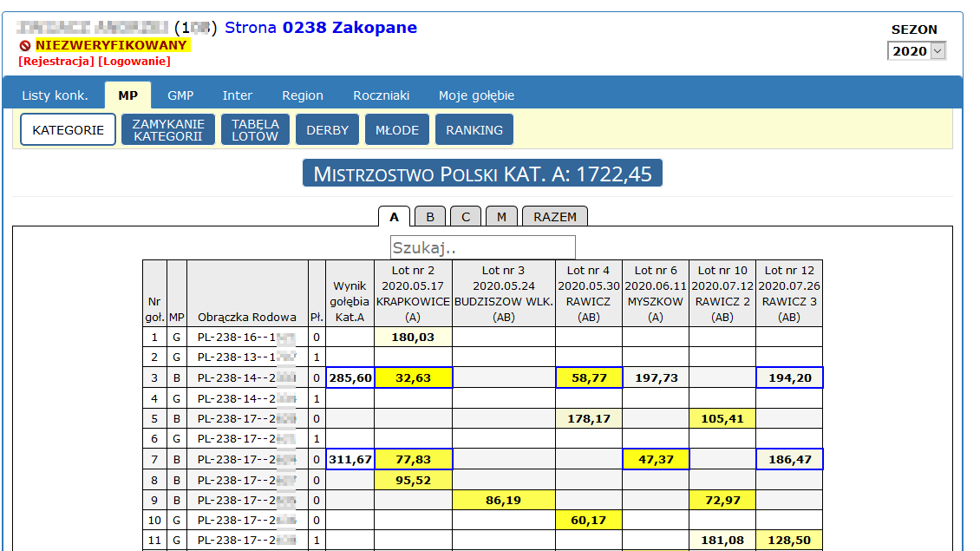Open the SEZON 2020 dropdown
The width and height of the screenshot is (980, 551).
point(916,51)
